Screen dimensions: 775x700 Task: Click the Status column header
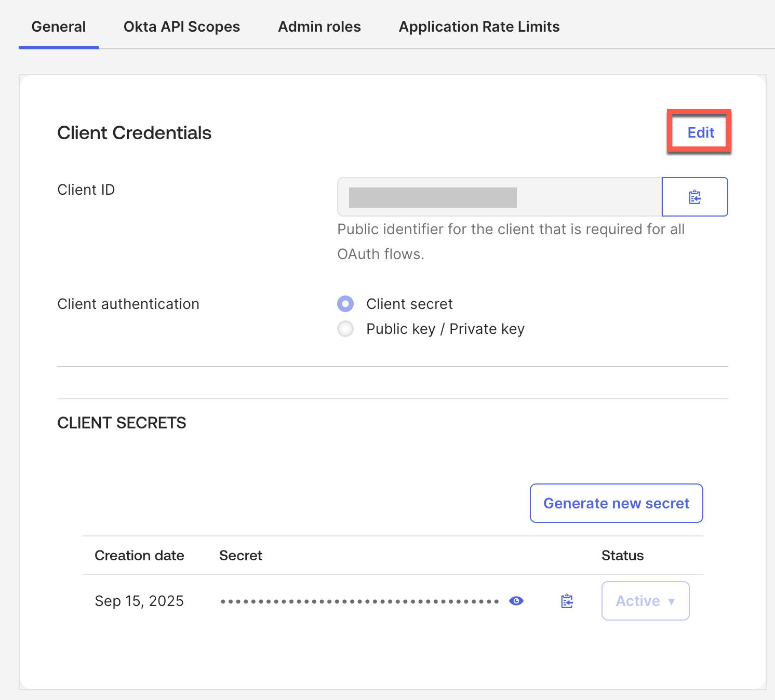622,555
